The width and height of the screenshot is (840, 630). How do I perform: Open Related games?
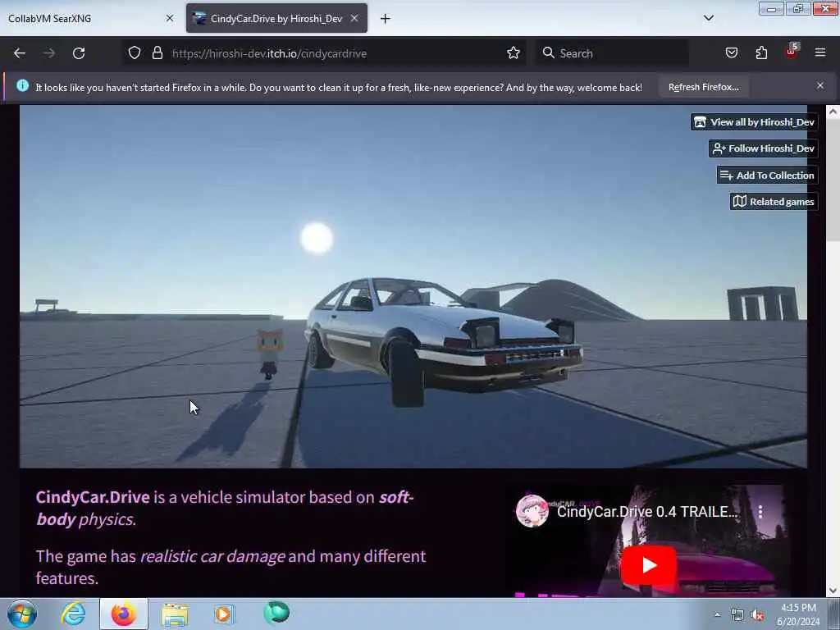click(x=774, y=202)
